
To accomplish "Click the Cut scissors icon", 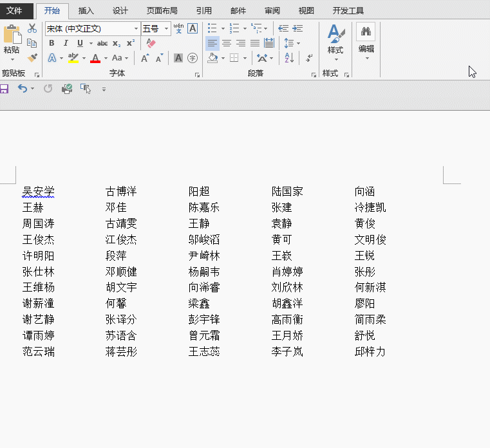I will (x=32, y=28).
